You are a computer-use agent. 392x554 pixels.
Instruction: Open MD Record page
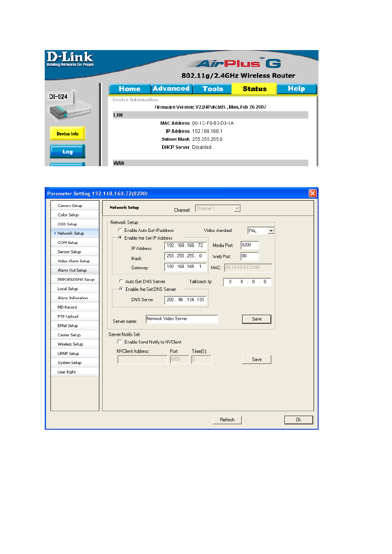tap(75, 307)
